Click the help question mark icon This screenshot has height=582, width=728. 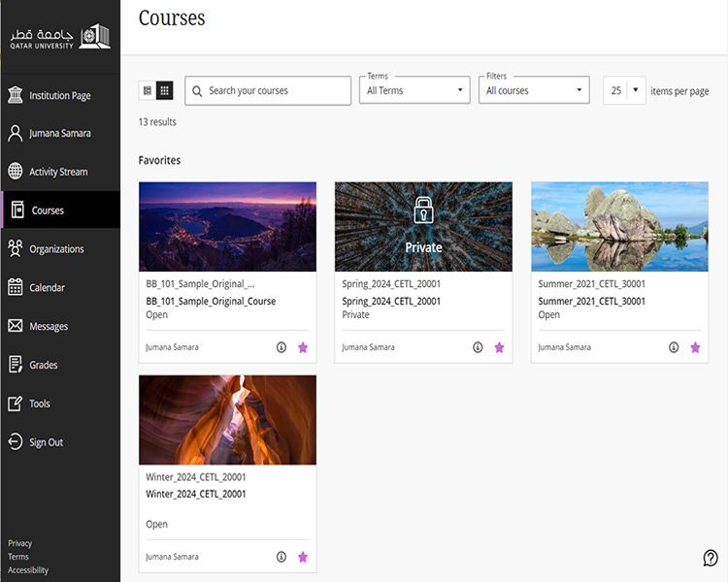click(x=711, y=558)
